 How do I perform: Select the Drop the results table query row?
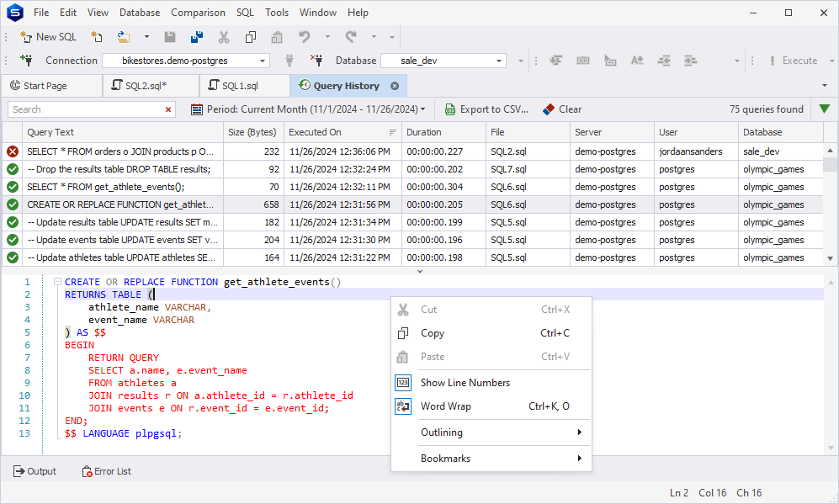point(412,169)
